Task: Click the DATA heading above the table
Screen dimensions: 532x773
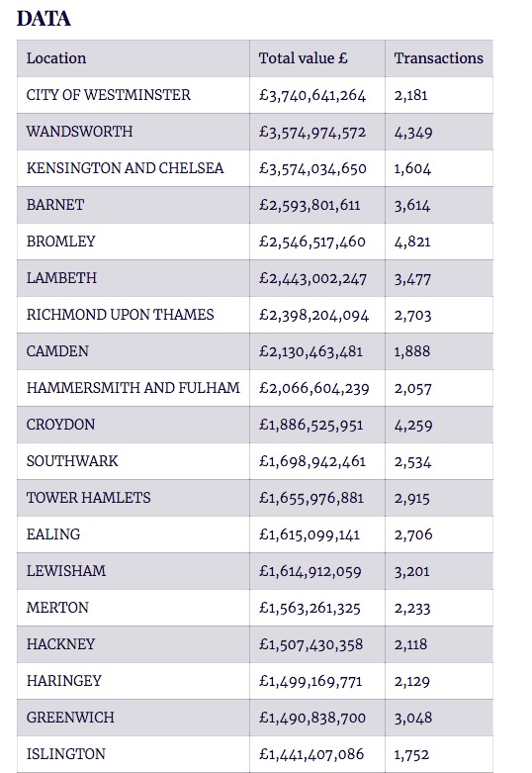Action: [44, 18]
